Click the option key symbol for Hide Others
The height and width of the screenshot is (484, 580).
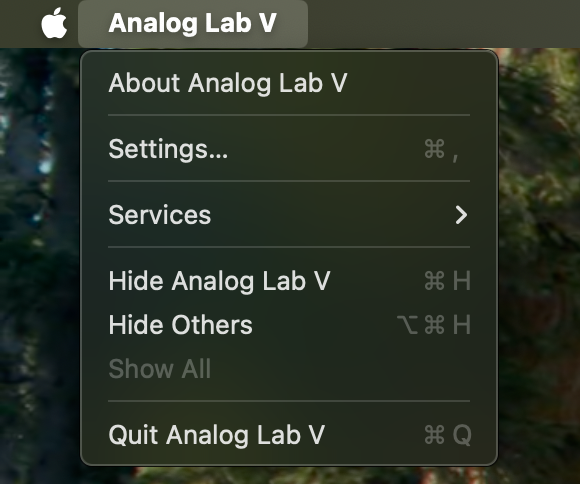(x=408, y=325)
